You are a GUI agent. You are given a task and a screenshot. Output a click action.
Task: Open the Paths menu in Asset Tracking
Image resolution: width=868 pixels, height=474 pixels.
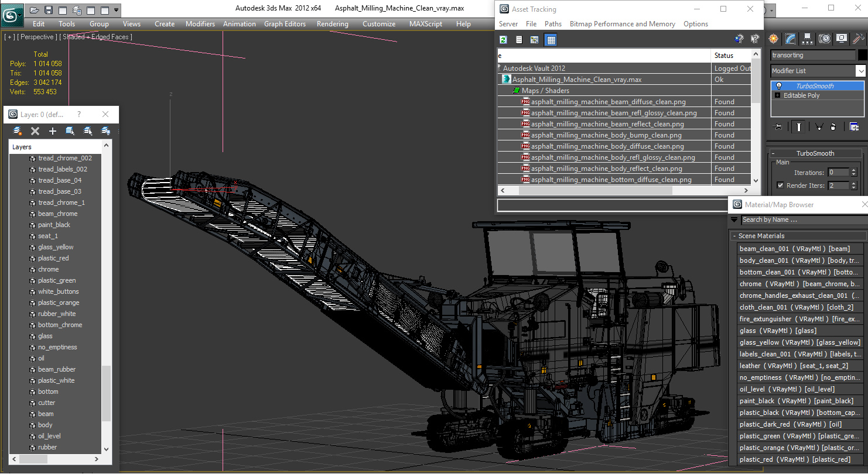(x=553, y=24)
